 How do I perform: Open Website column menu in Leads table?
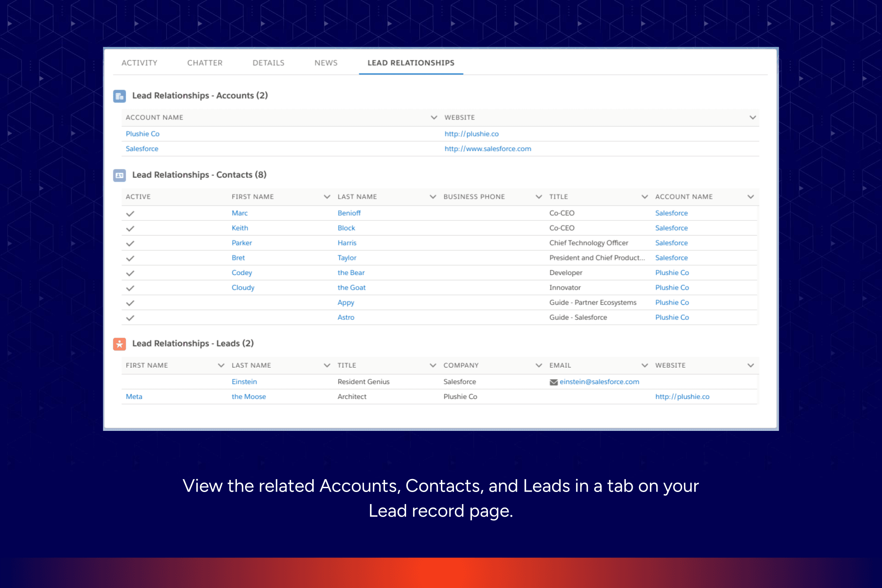pos(751,365)
